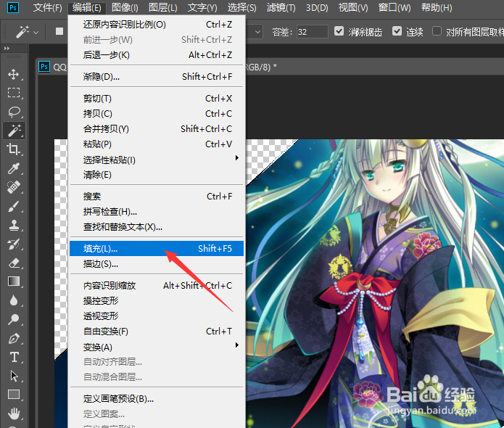Open the Layer (图层) menu

click(163, 7)
